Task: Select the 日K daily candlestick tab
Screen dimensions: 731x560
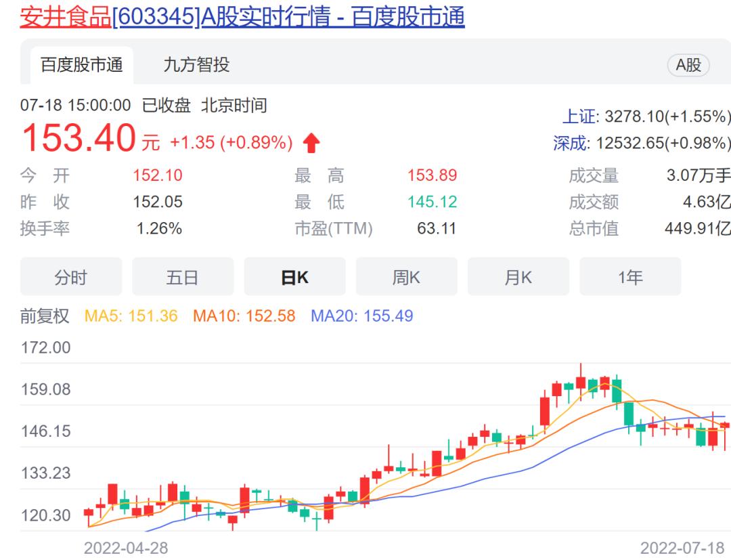Action: click(x=294, y=276)
